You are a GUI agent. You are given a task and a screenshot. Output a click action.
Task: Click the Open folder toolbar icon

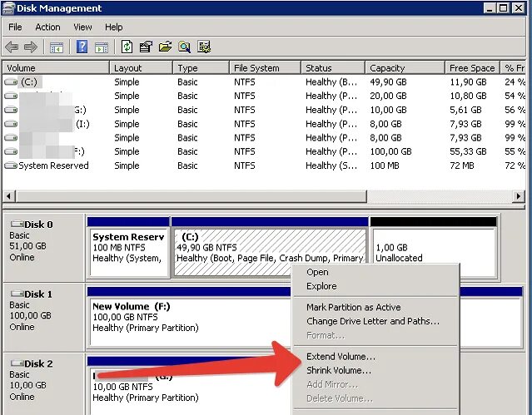[165, 47]
